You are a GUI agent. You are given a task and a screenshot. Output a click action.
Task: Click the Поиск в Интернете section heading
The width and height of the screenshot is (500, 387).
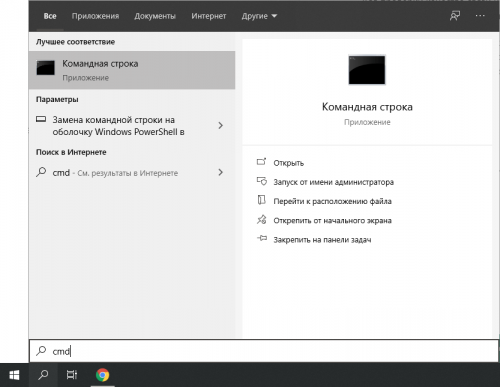[71, 152]
